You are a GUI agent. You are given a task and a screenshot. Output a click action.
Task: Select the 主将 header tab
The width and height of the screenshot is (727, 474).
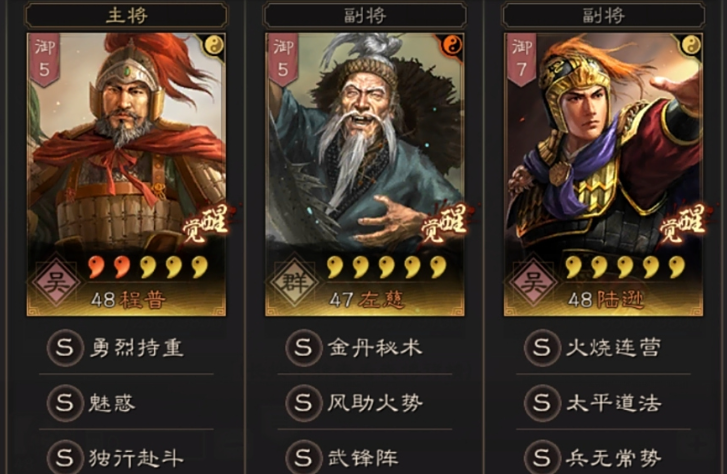point(127,15)
